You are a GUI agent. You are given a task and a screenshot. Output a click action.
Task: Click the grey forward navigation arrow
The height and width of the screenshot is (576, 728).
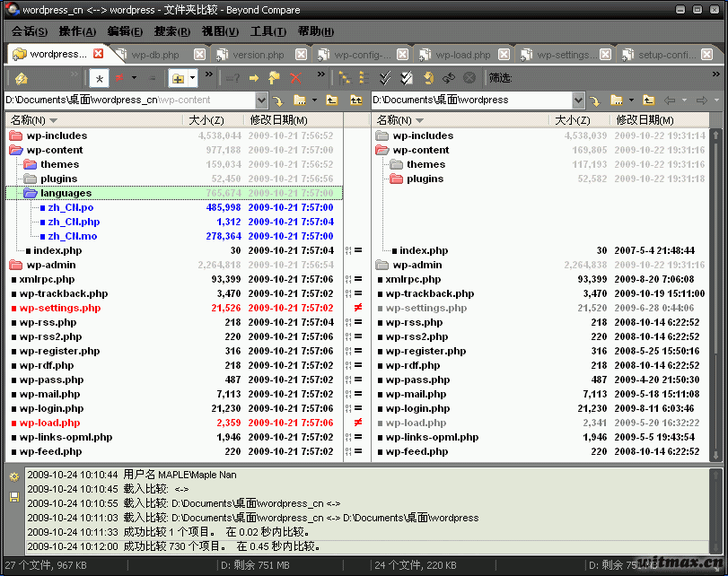tap(702, 100)
